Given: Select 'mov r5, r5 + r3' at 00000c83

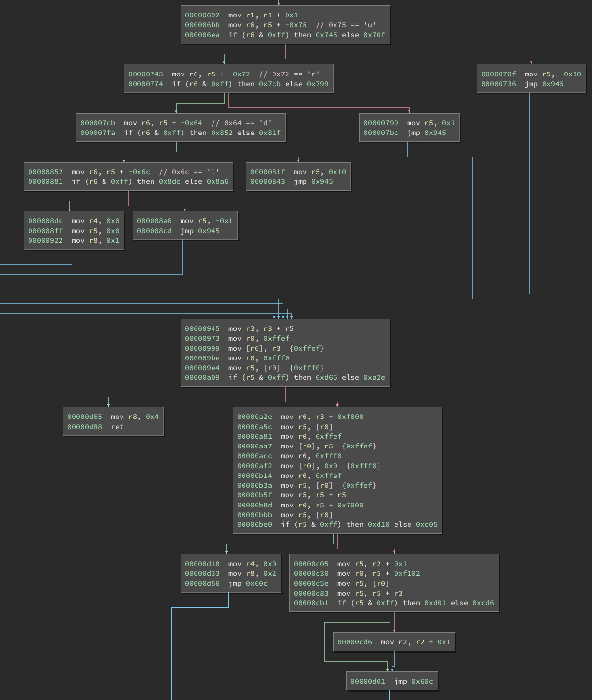Looking at the screenshot, I should (370, 593).
